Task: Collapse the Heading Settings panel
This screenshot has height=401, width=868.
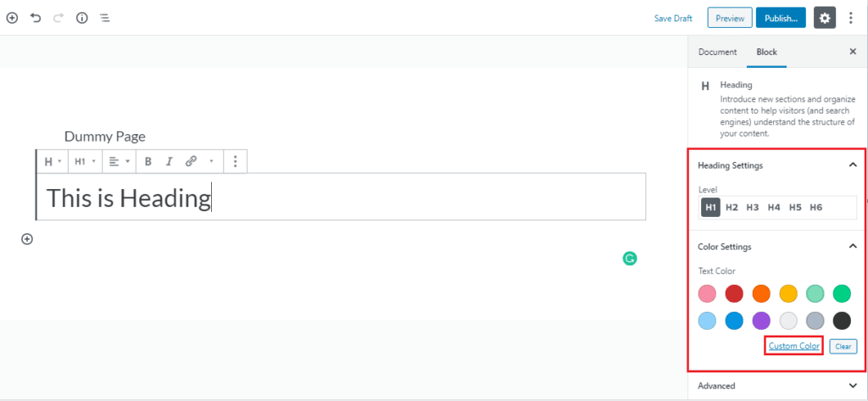Action: (853, 165)
